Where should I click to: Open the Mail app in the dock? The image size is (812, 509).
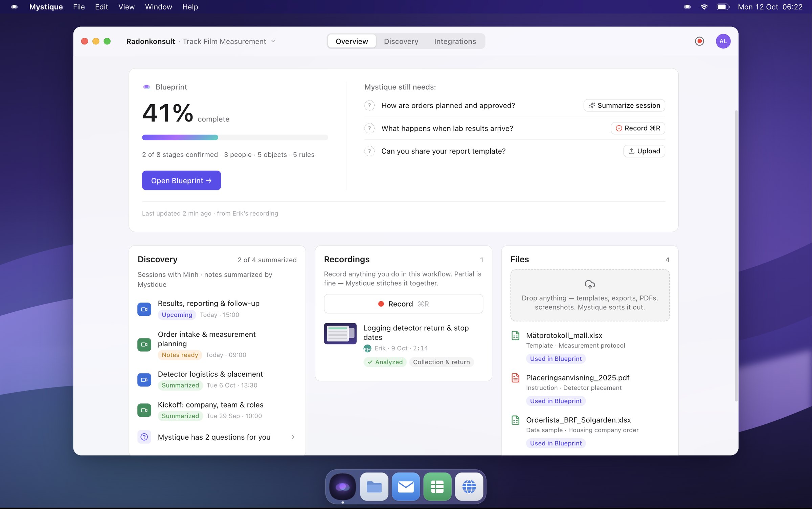coord(406,487)
